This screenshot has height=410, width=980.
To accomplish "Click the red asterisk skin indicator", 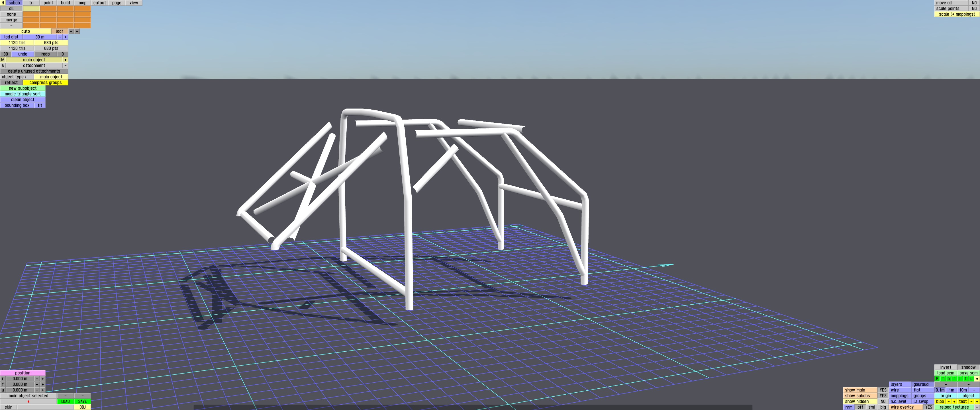I will [x=28, y=402].
